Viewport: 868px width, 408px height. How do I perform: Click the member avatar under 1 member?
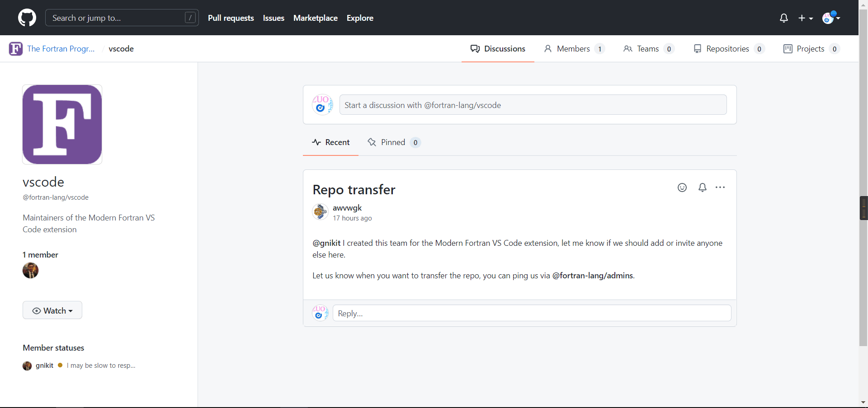(31, 271)
